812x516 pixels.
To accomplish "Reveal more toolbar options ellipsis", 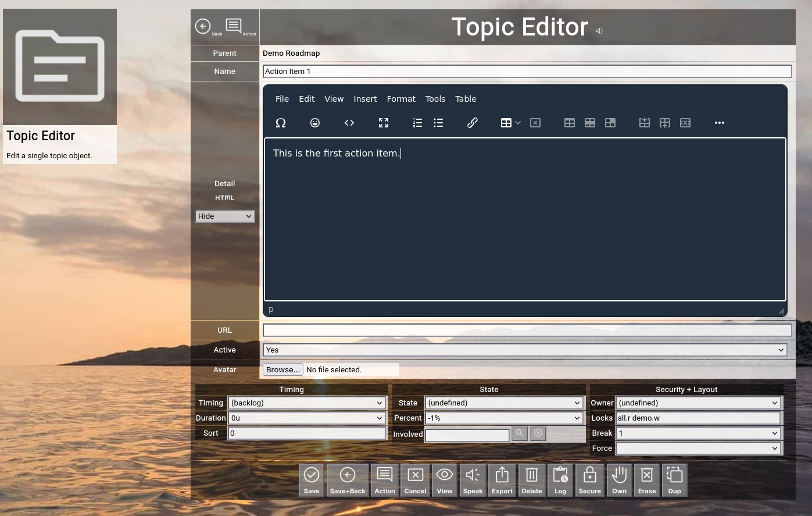I will 720,123.
